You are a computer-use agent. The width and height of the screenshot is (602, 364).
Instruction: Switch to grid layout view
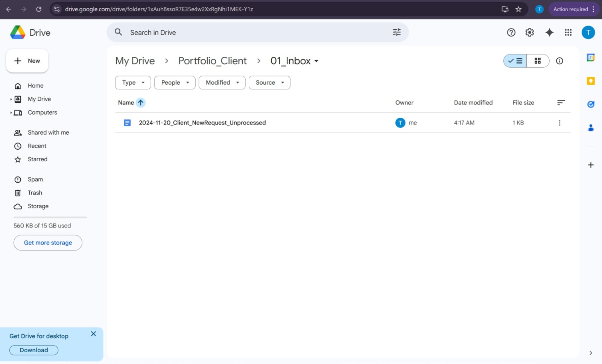click(x=538, y=61)
